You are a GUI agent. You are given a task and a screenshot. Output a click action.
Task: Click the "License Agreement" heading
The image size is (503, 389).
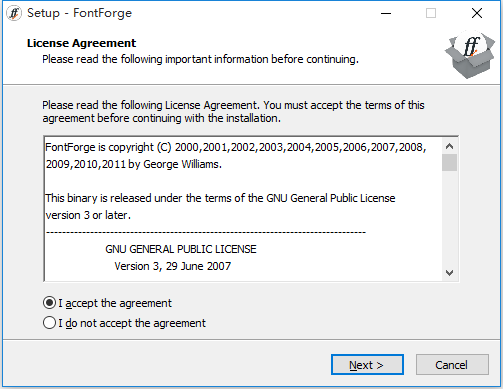(81, 43)
